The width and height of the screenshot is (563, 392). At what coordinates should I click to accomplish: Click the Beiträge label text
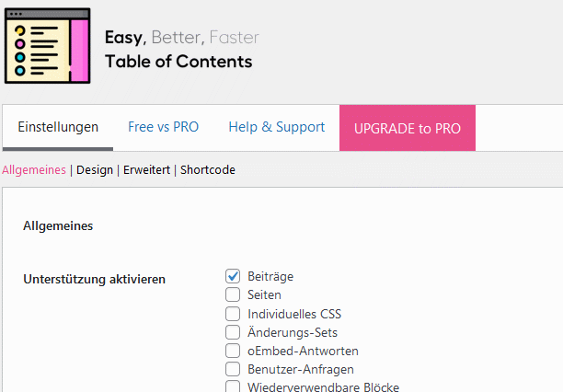[270, 276]
